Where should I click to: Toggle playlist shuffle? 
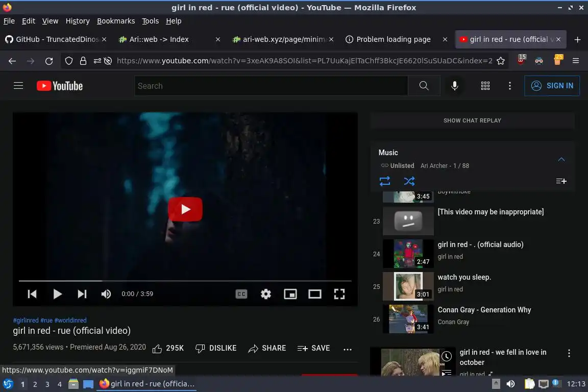click(x=409, y=182)
